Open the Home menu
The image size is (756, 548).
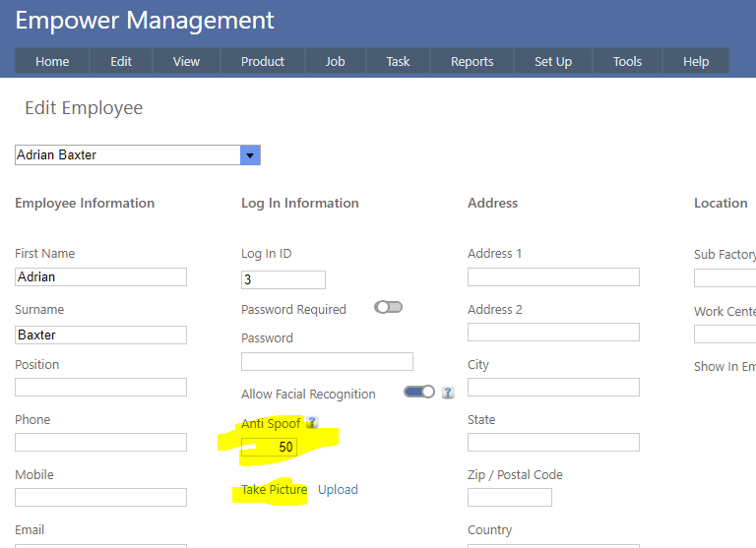pos(52,61)
